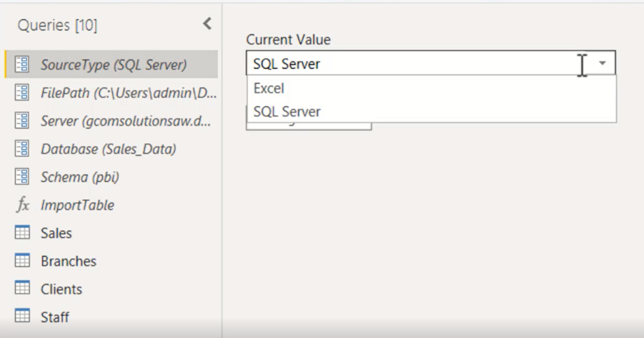Select Excel from the dropdown list

[x=269, y=88]
